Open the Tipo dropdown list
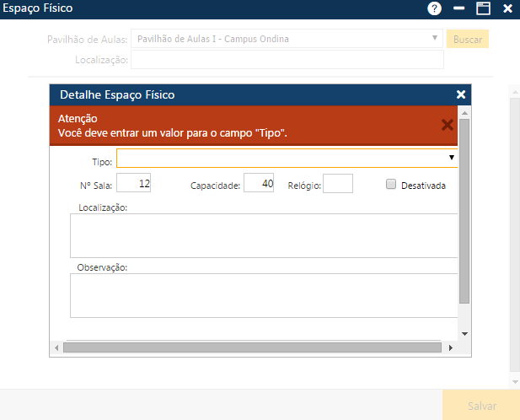Image resolution: width=520 pixels, height=420 pixels. pyautogui.click(x=452, y=158)
